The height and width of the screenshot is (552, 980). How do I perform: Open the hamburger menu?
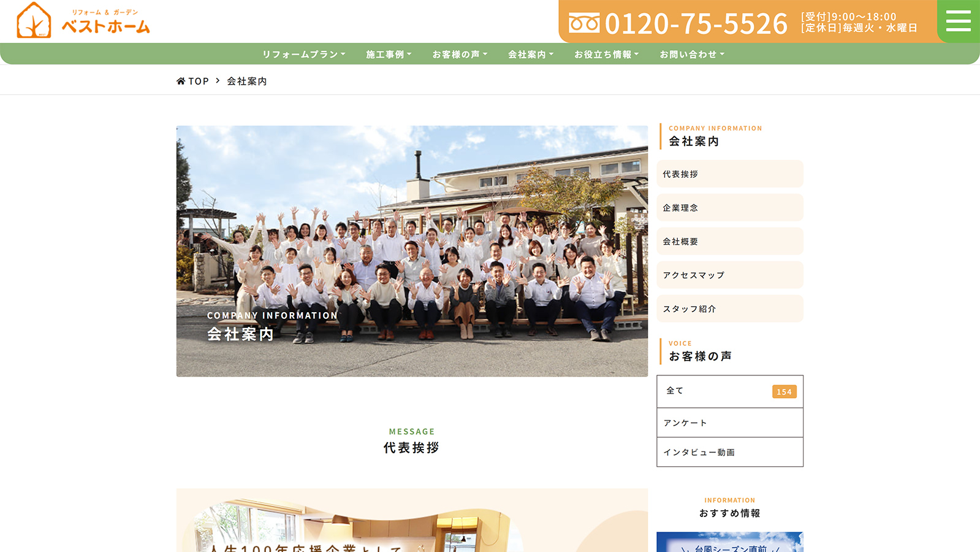pos(958,21)
